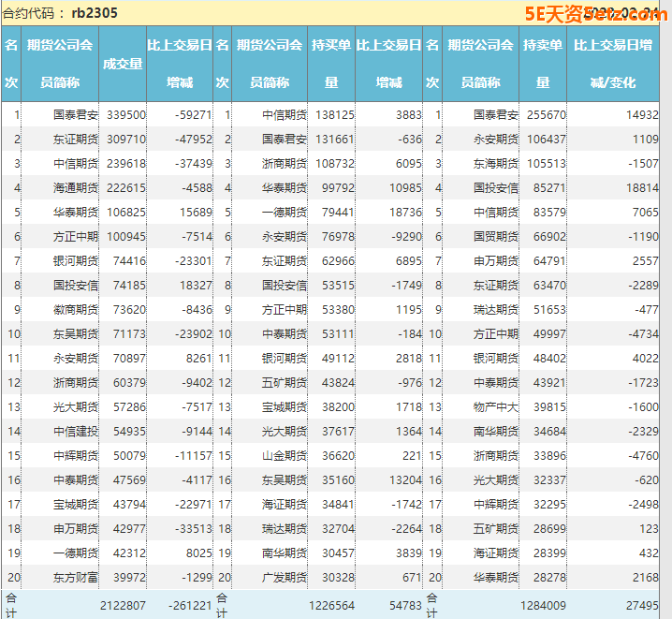Select total short change 27495
The height and width of the screenshot is (619, 672).
tap(642, 605)
